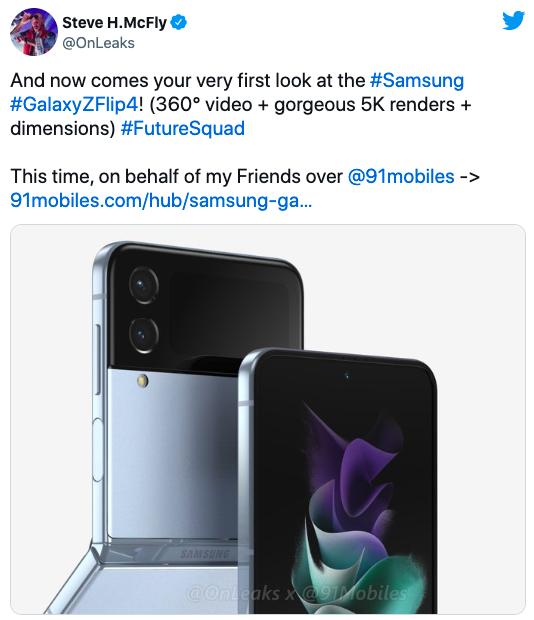Click the front phone's punch-hole selfie camera
The height and width of the screenshot is (620, 534).
pyautogui.click(x=347, y=375)
